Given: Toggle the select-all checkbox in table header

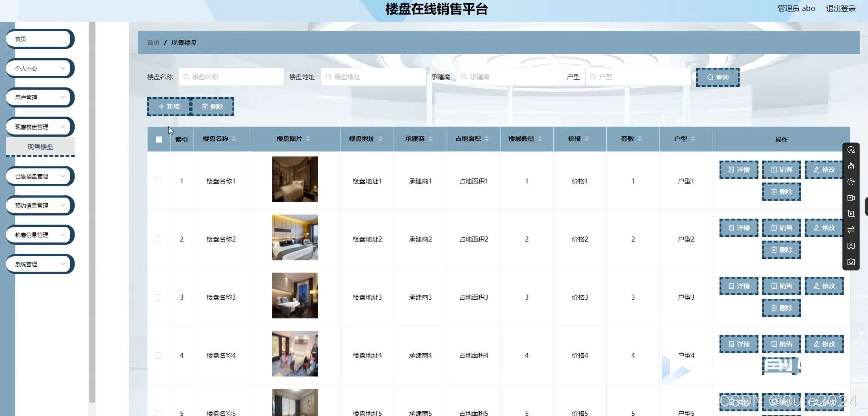Looking at the screenshot, I should (159, 139).
